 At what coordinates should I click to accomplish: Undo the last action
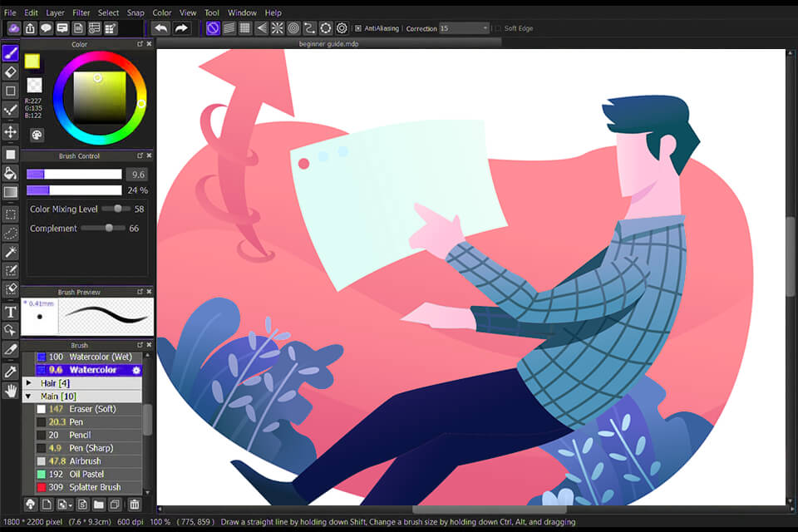161,27
